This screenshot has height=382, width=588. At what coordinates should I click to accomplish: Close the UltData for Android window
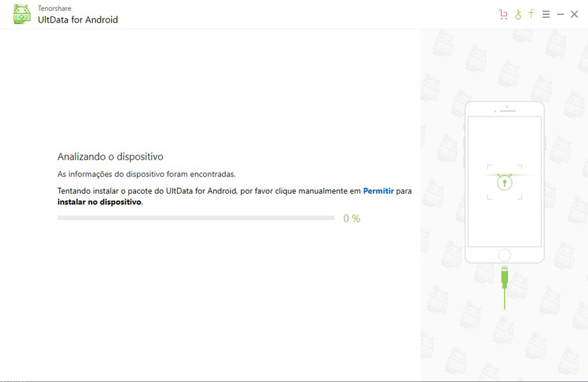(x=574, y=14)
